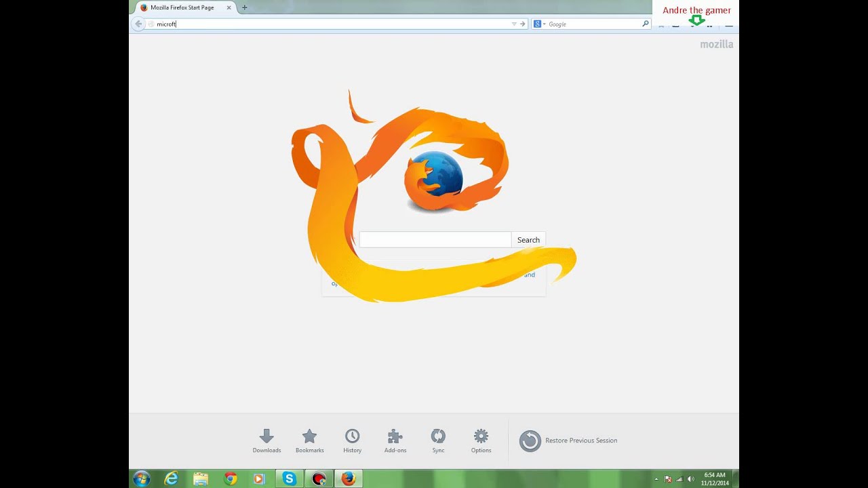The image size is (868, 488).
Task: Open Add-ons puzzle icon
Action: click(395, 441)
